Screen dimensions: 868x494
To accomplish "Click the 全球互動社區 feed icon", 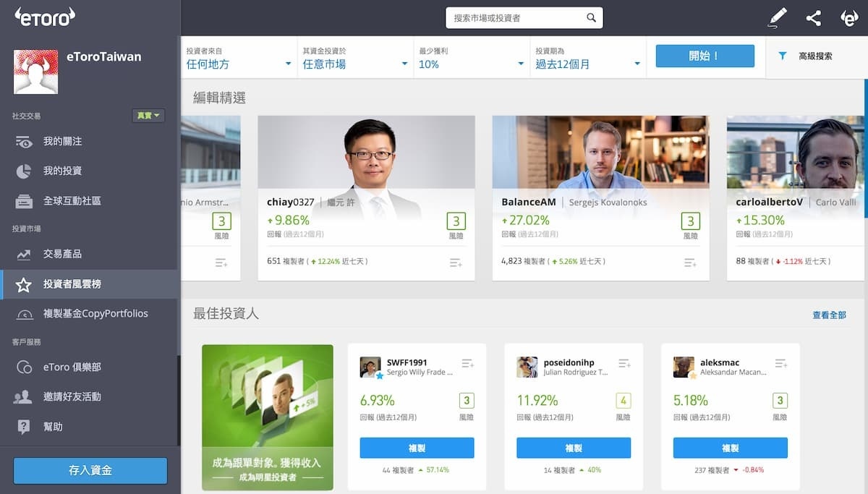I will pos(24,201).
